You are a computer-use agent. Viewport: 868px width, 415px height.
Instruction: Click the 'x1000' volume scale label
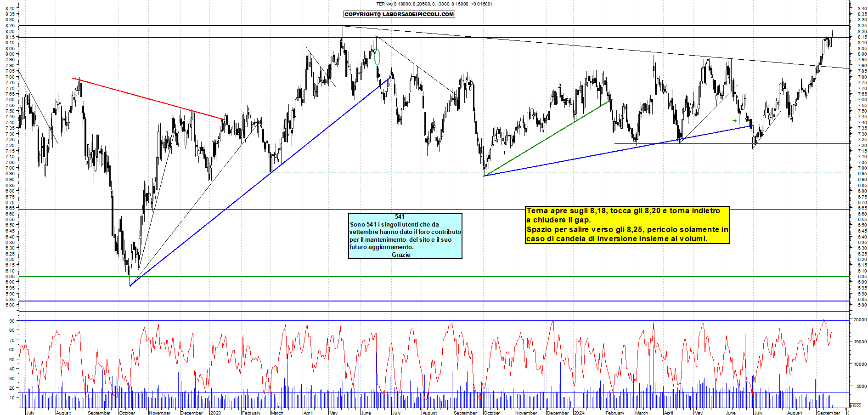point(855,405)
